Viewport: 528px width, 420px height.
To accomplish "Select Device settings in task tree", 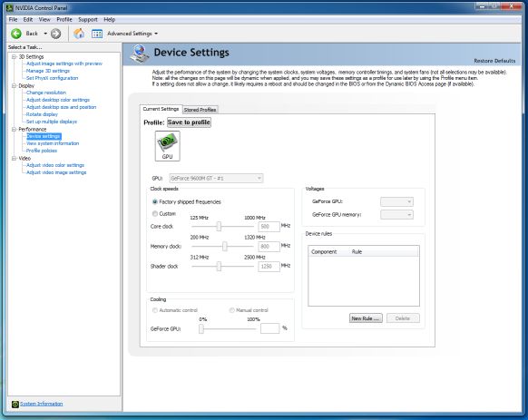I will 44,136.
